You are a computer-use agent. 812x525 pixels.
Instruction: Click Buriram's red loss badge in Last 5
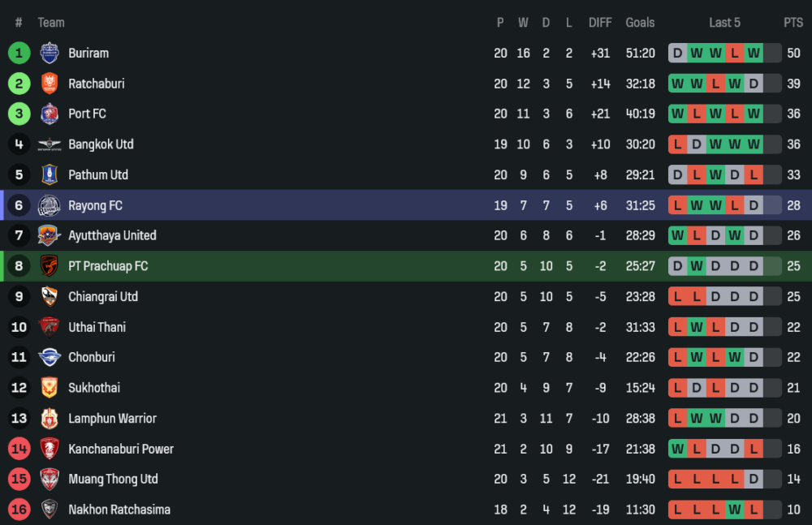pyautogui.click(x=735, y=54)
